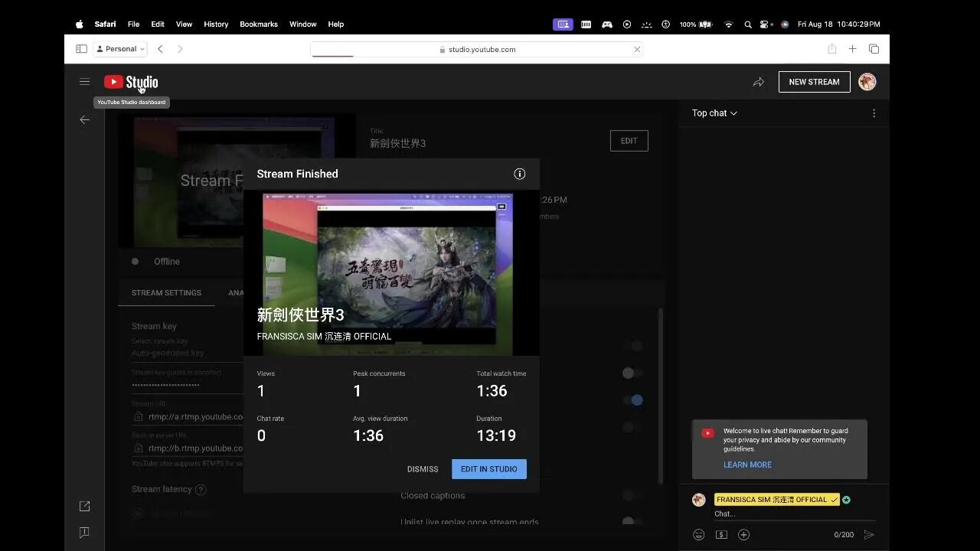Click Safari's back navigation arrow
The height and width of the screenshot is (551, 980).
[x=160, y=49]
